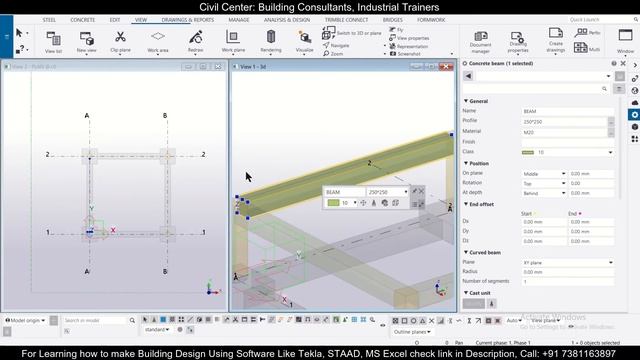Open the Window arrangement tool
Image resolution: width=640 pixels, height=360 pixels.
[625, 41]
